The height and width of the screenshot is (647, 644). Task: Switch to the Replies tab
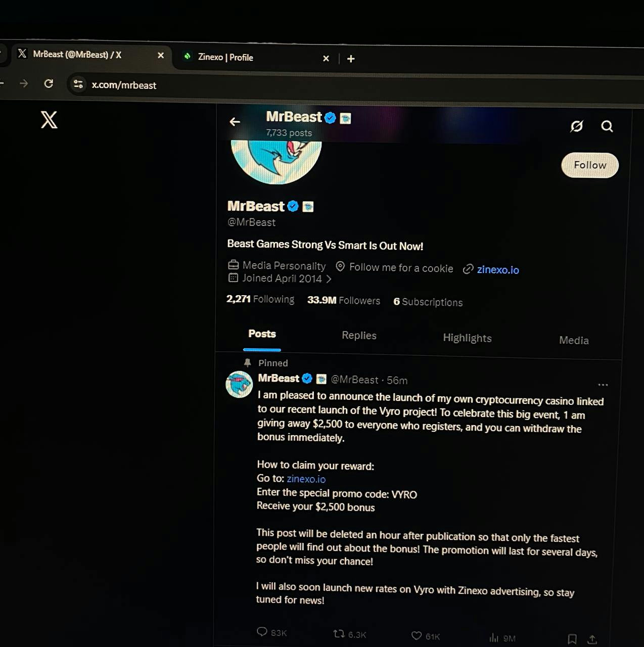point(359,335)
